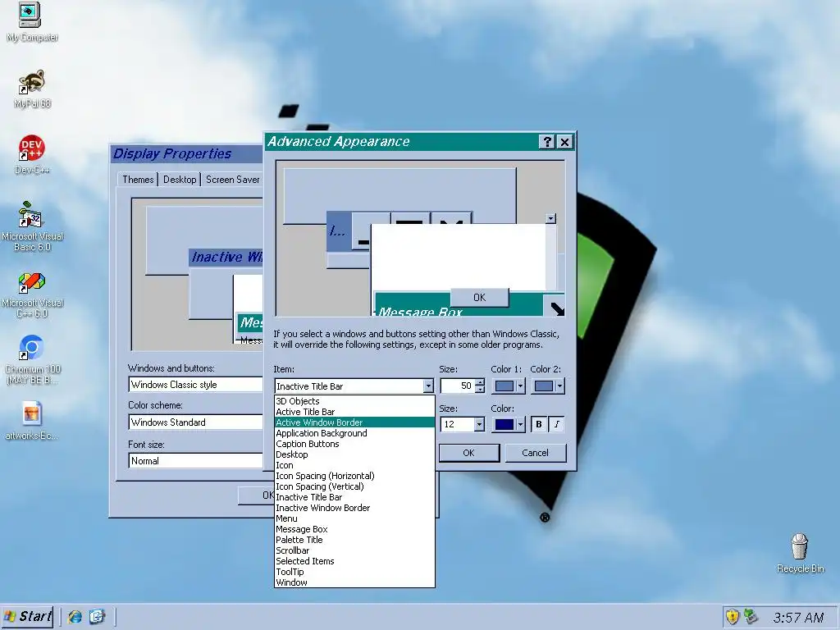840x630 pixels.
Task: Choose ToolTip from the item list
Action: (x=354, y=572)
